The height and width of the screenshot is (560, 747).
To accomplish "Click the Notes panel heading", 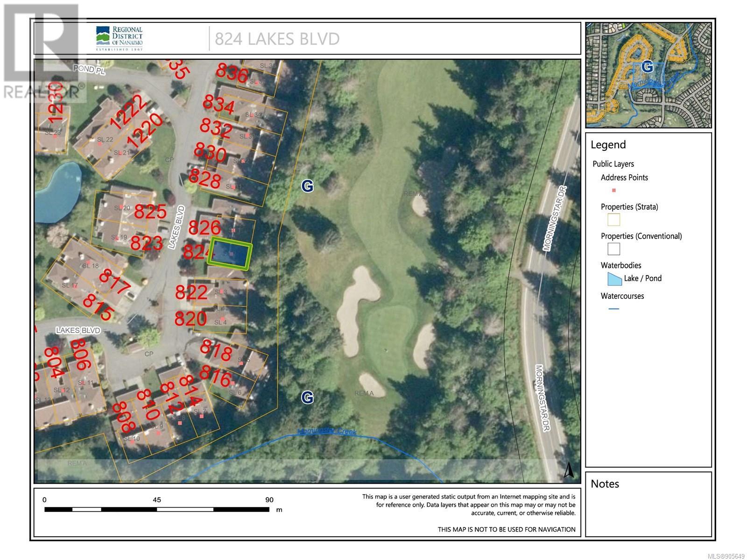I will tap(605, 484).
